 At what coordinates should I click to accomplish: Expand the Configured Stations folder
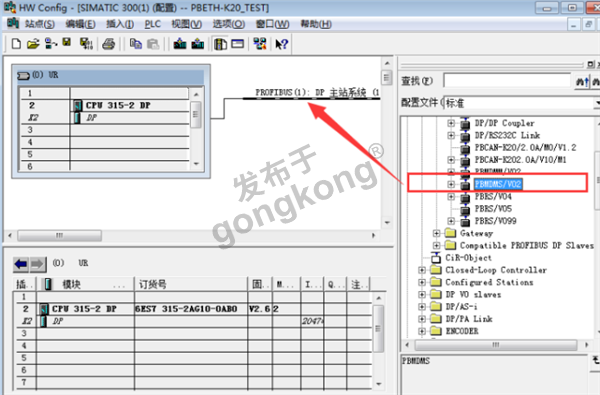[x=422, y=282]
